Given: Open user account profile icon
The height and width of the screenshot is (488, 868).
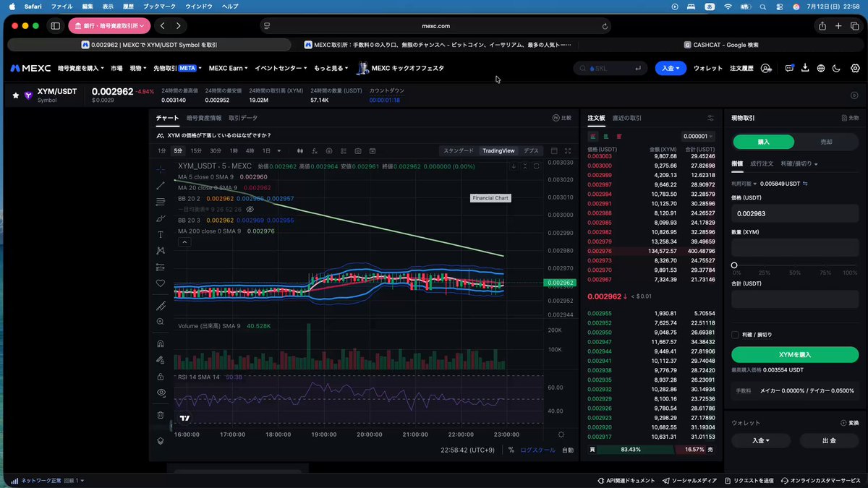Looking at the screenshot, I should [x=767, y=68].
